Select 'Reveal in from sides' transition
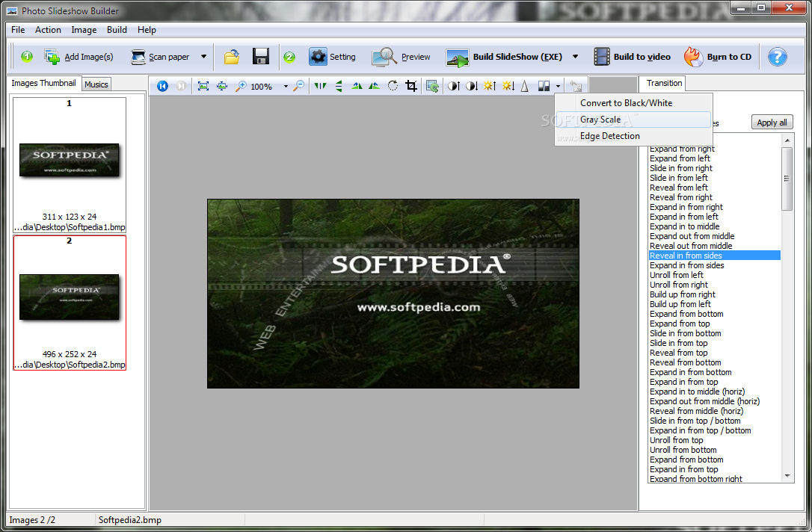The image size is (812, 532). coord(715,256)
